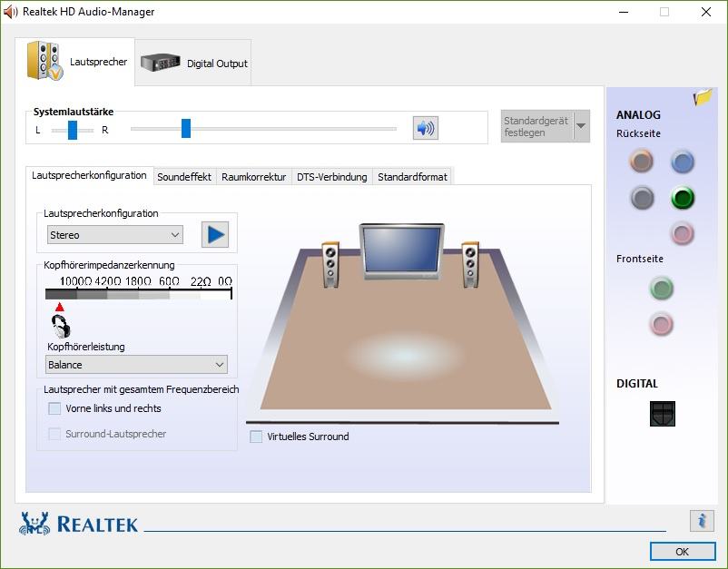Image resolution: width=728 pixels, height=569 pixels.
Task: Click the glowing listener spot on floor
Action: tap(405, 357)
